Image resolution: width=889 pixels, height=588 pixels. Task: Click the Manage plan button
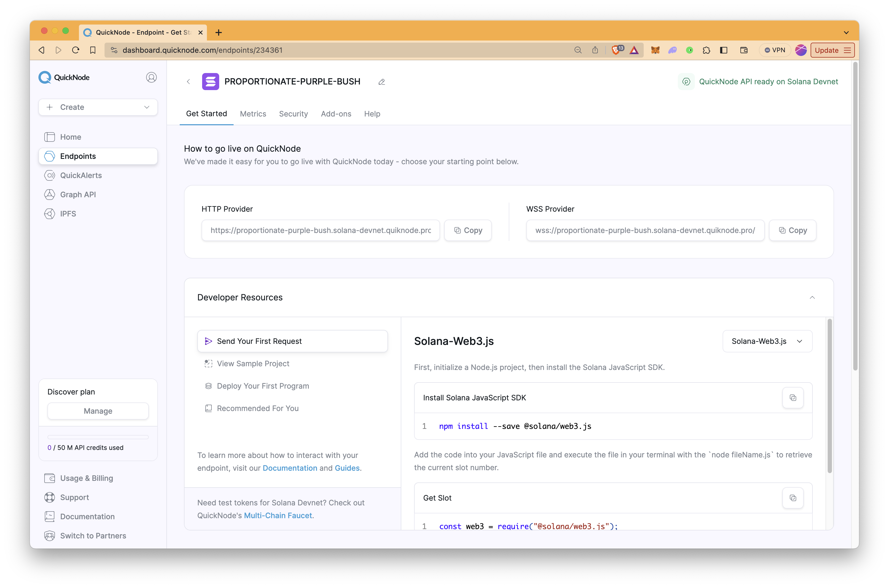[x=98, y=411]
